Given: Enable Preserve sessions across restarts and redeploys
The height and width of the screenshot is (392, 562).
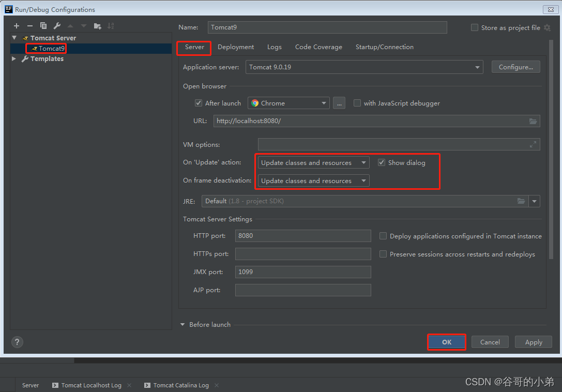Looking at the screenshot, I should click(383, 254).
